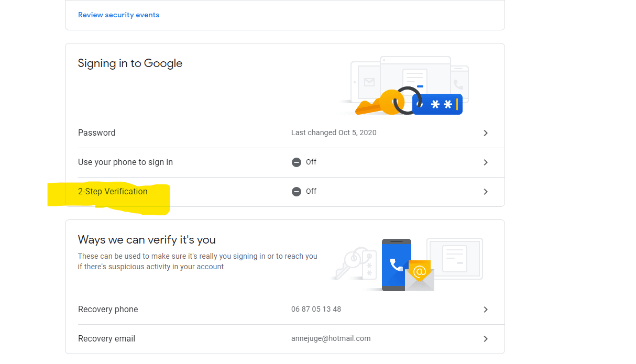Expand the Password row chevron
The height and width of the screenshot is (364, 636).
click(486, 133)
